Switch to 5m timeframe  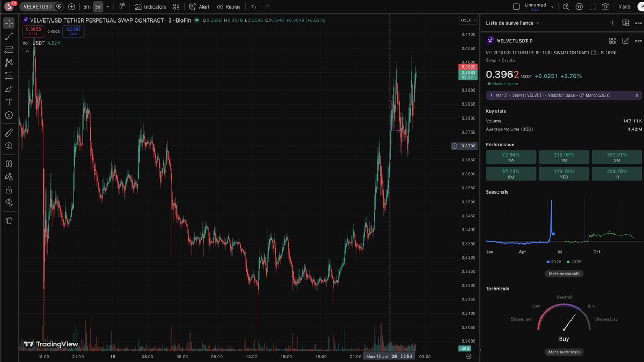[x=87, y=6]
